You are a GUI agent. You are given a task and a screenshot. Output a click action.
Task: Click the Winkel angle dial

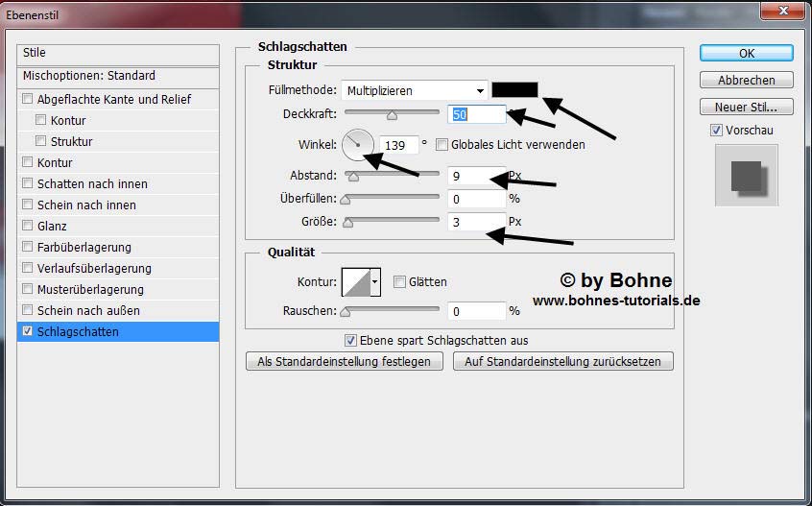(x=358, y=145)
